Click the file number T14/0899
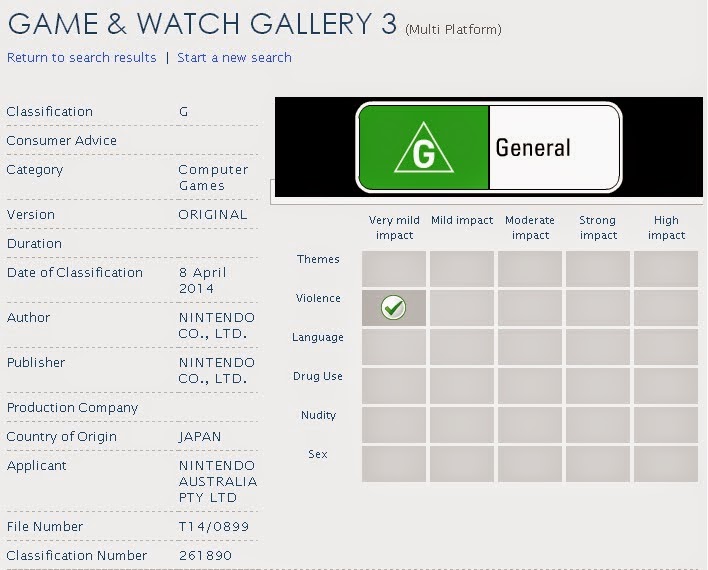The width and height of the screenshot is (708, 570). (214, 527)
